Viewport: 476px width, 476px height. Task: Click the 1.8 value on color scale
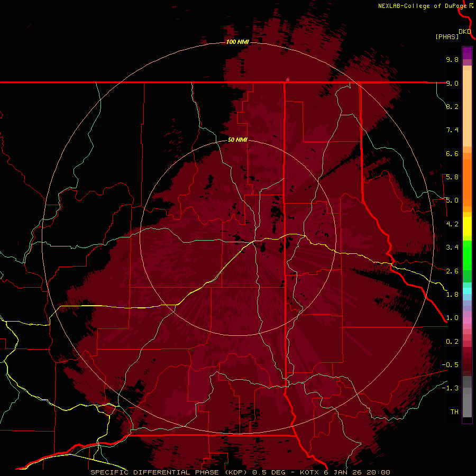[x=452, y=295]
